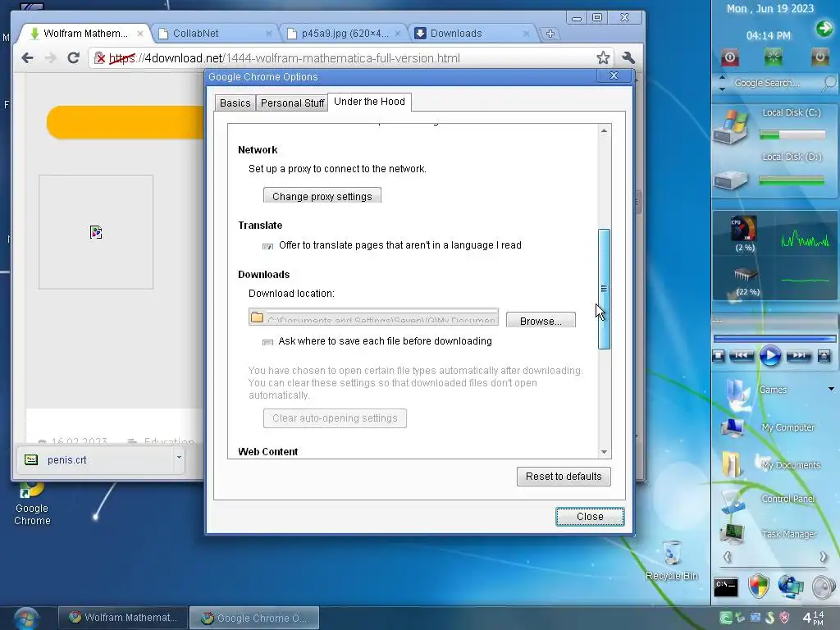Go to next sidebar shortcuts page

[823, 557]
